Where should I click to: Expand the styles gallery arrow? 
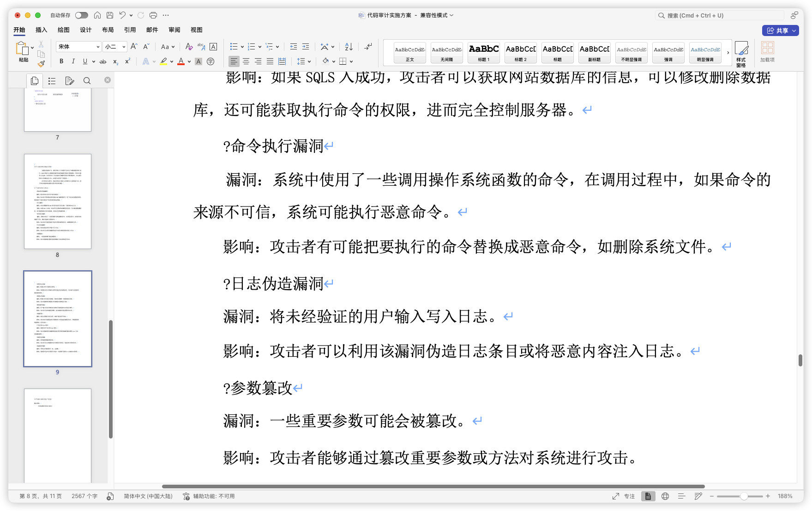coord(728,53)
